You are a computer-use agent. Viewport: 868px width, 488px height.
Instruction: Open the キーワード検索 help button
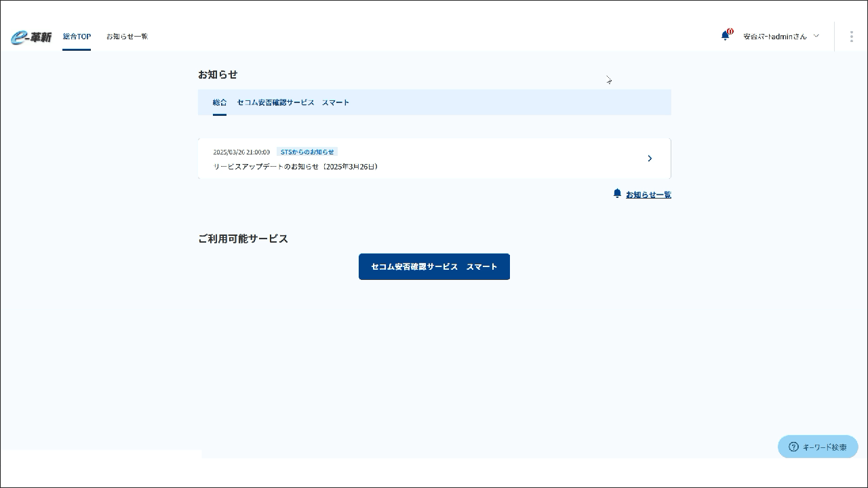point(818,447)
